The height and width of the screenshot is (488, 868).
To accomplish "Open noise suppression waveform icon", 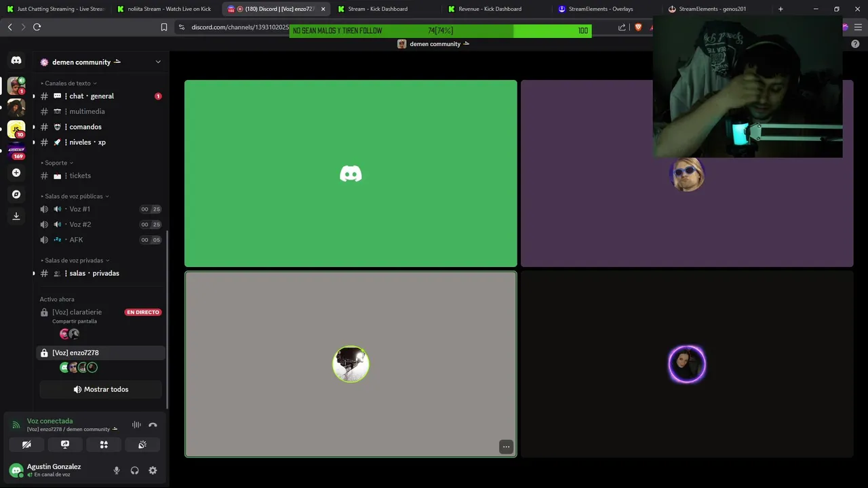I will (136, 425).
